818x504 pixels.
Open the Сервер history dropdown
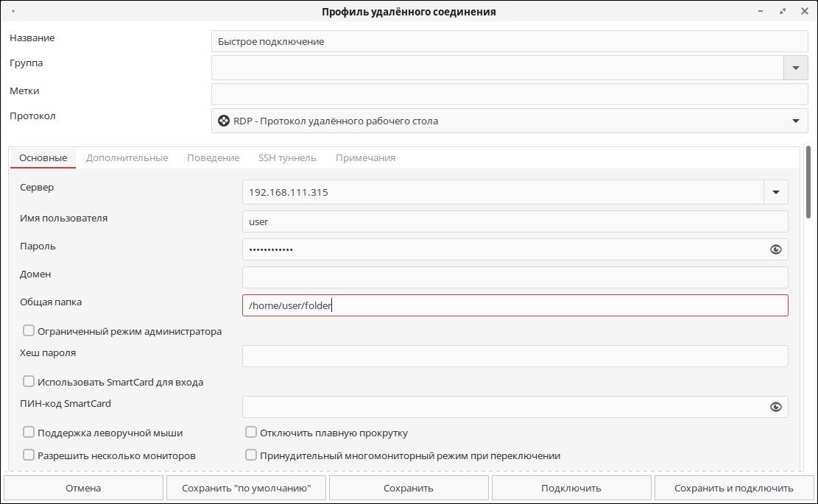pyautogui.click(x=776, y=192)
